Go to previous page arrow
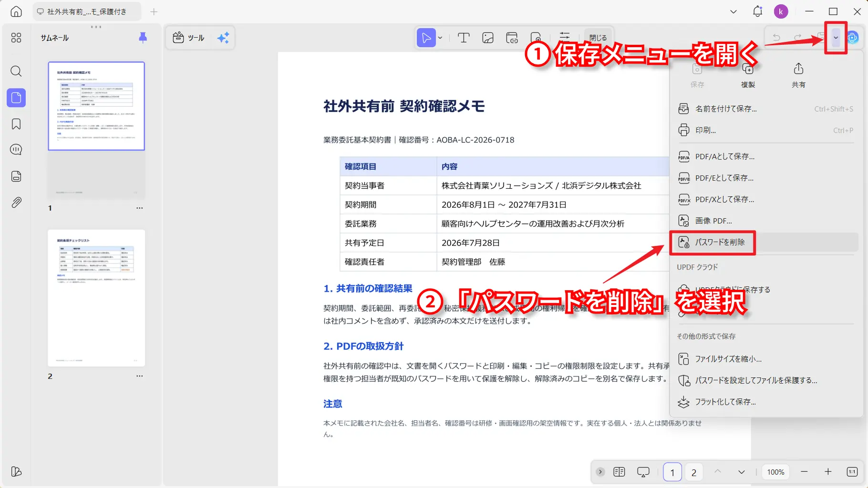 click(x=717, y=472)
